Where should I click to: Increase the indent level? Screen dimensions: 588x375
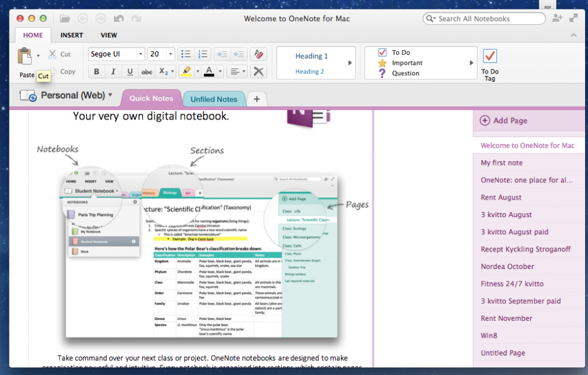239,54
